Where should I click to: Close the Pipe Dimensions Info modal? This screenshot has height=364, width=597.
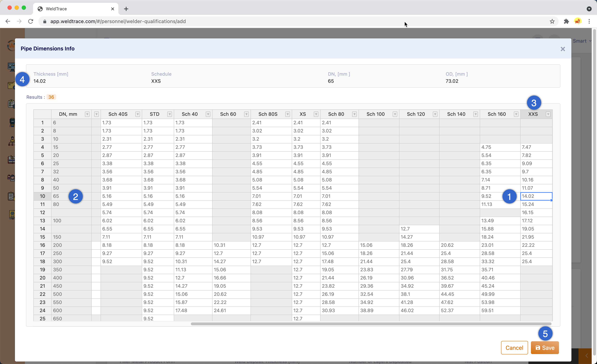[x=563, y=49]
